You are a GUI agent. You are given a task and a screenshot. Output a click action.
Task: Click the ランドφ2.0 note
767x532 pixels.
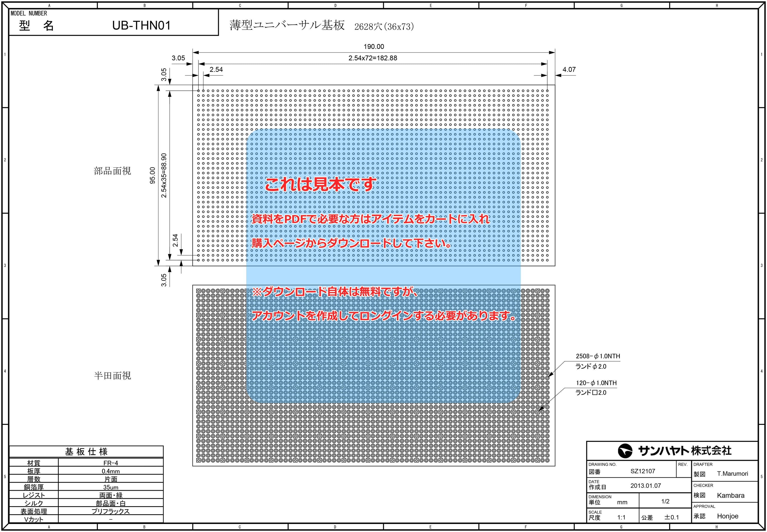point(591,366)
